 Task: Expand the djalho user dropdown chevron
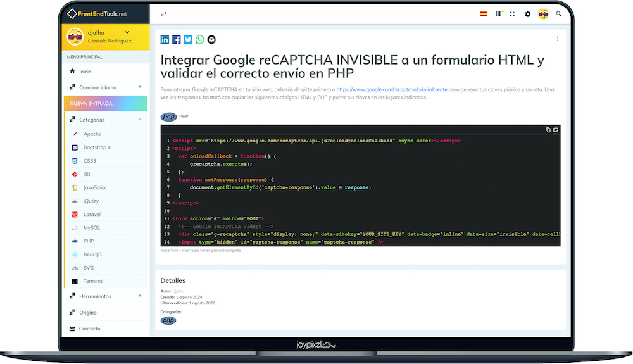coord(127,32)
